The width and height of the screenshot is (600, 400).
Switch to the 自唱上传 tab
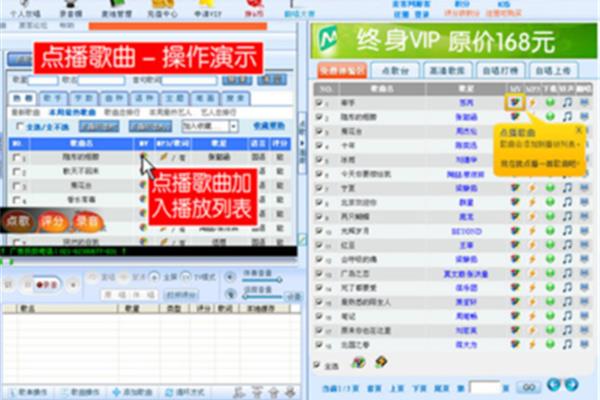tap(553, 70)
